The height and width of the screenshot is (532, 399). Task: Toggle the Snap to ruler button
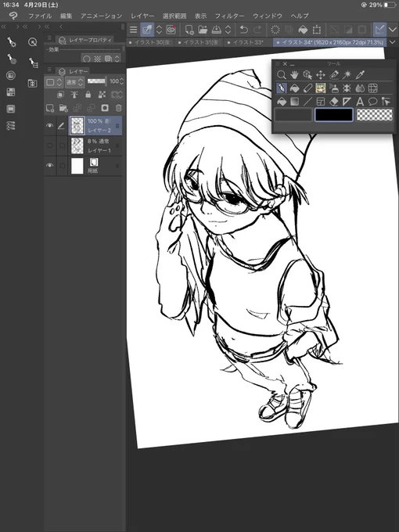pos(379,30)
